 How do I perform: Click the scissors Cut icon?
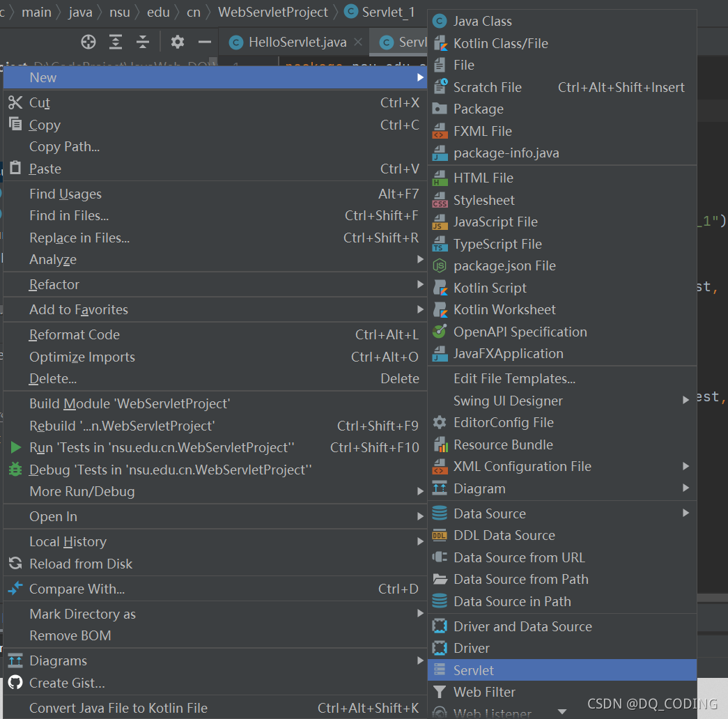pos(15,102)
